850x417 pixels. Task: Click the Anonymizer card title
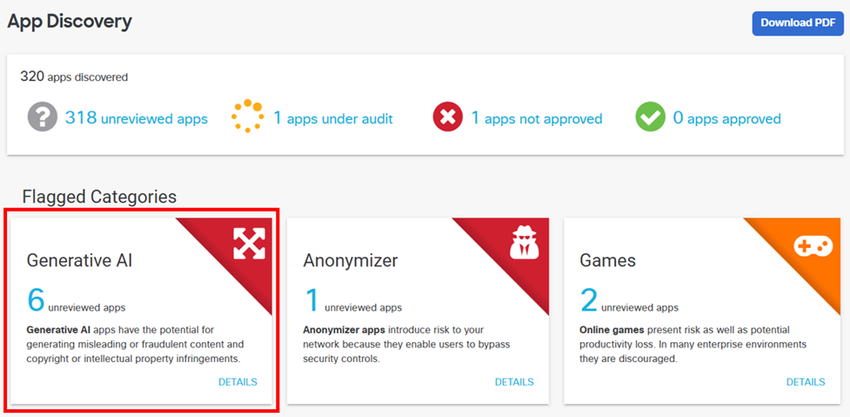[350, 261]
